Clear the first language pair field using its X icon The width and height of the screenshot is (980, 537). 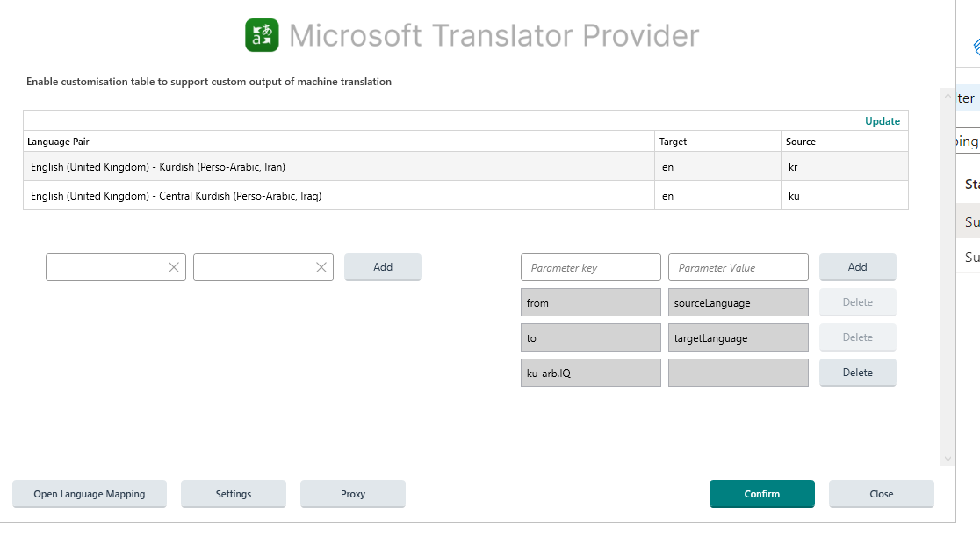click(174, 267)
